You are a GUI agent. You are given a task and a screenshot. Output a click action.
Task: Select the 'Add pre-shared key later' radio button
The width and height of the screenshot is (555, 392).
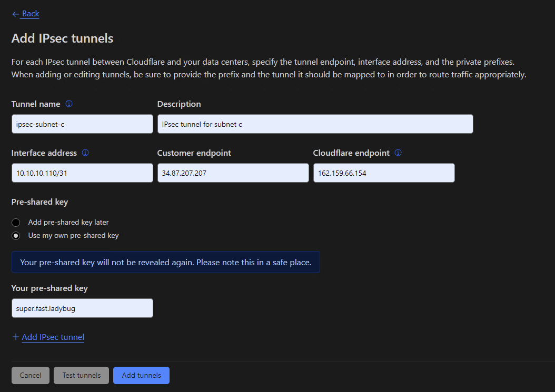click(16, 223)
